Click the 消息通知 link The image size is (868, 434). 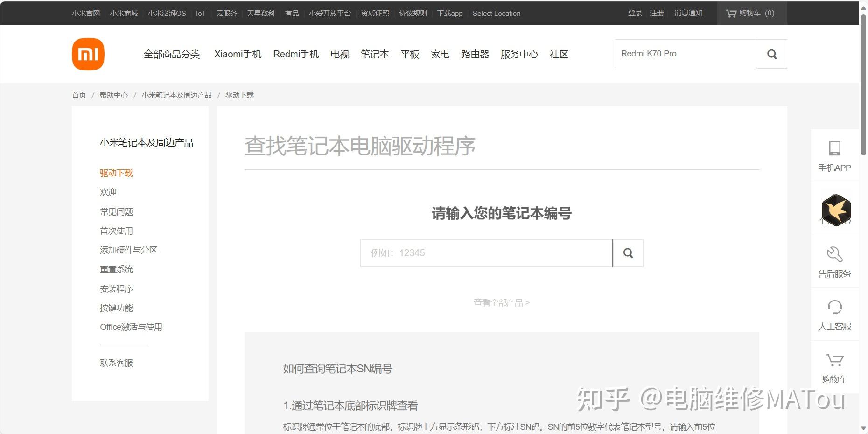pos(688,13)
